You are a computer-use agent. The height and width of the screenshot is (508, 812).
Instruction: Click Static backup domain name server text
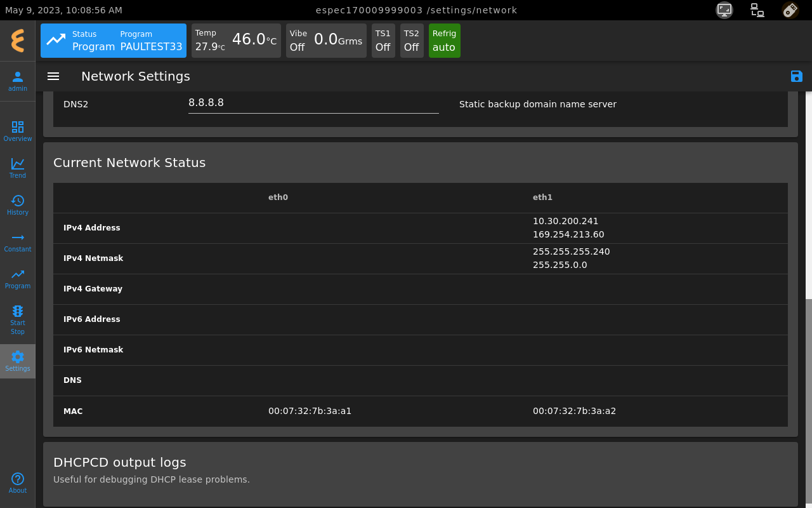click(x=538, y=104)
